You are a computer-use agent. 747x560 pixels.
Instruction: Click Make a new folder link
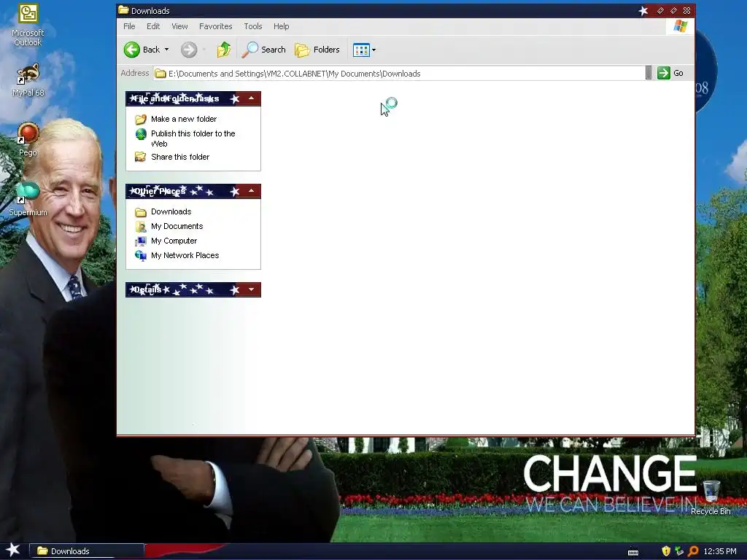pyautogui.click(x=184, y=119)
